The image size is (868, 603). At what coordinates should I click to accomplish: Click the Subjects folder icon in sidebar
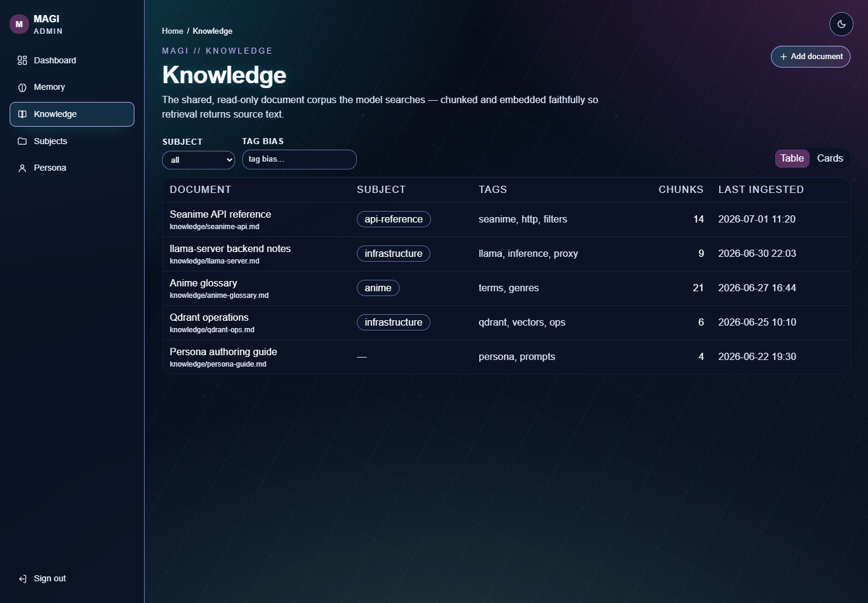coord(22,141)
